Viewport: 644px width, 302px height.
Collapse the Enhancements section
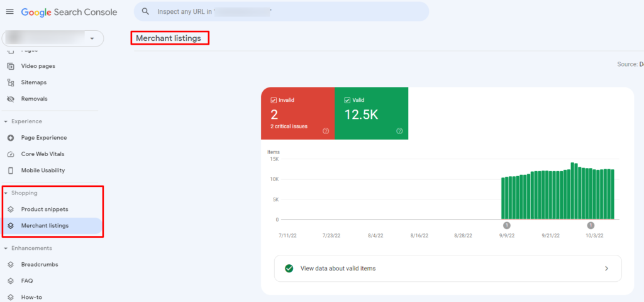6,248
